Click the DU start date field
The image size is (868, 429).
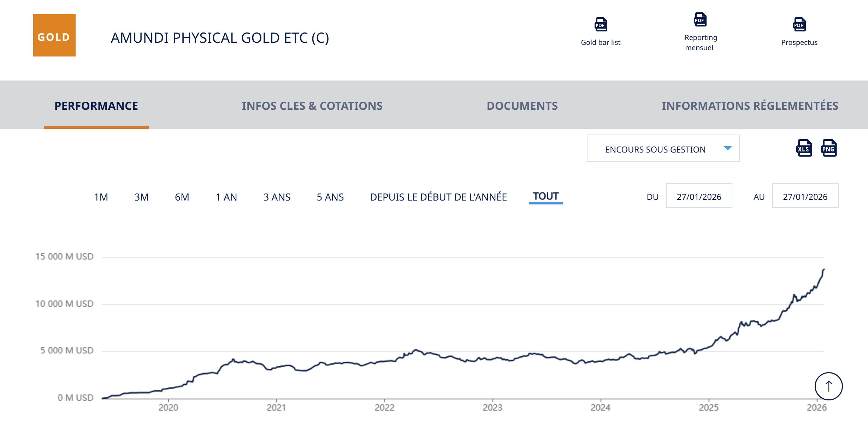(x=699, y=196)
